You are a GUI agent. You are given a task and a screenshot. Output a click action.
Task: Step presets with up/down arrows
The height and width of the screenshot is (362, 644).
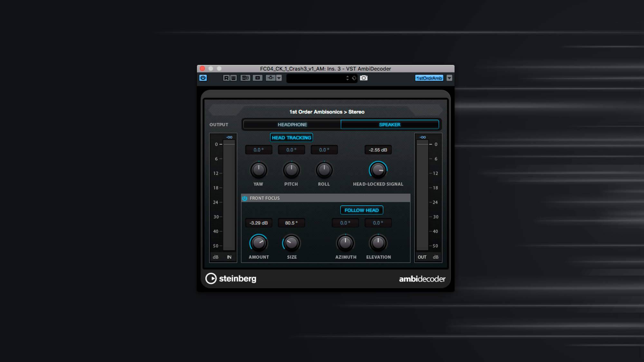347,78
